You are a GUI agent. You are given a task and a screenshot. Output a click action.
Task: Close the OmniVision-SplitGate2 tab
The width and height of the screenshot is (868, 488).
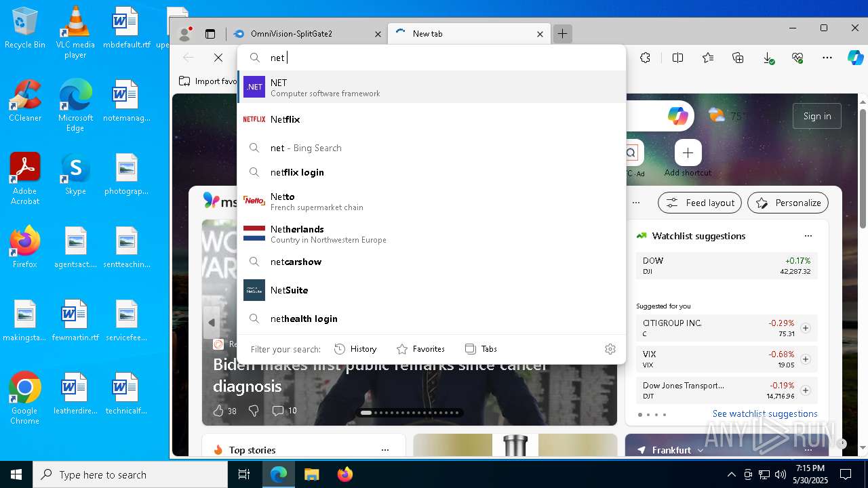point(378,34)
